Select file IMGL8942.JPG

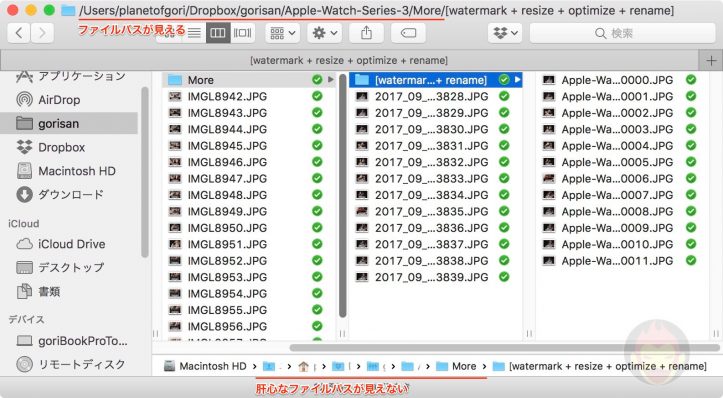pyautogui.click(x=249, y=96)
